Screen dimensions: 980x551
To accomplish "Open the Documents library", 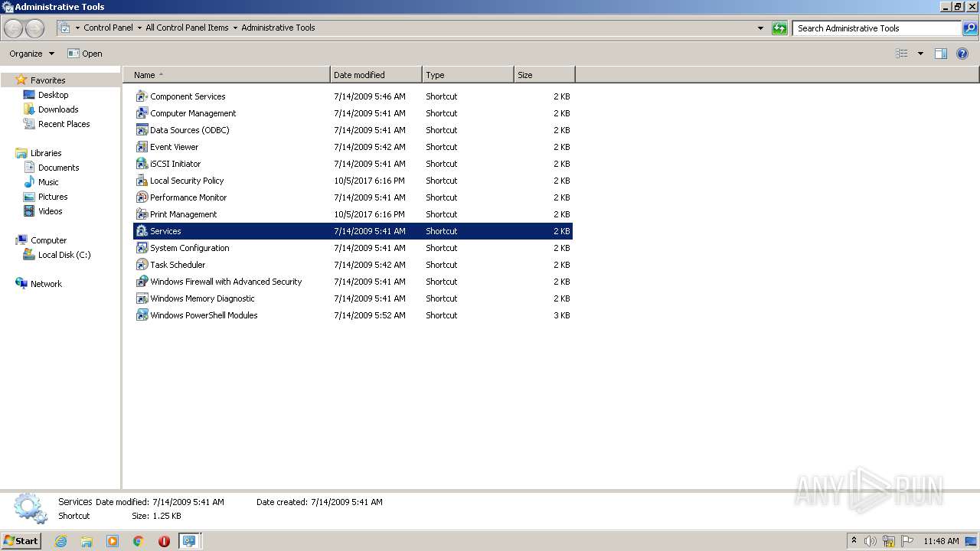I will click(x=58, y=168).
